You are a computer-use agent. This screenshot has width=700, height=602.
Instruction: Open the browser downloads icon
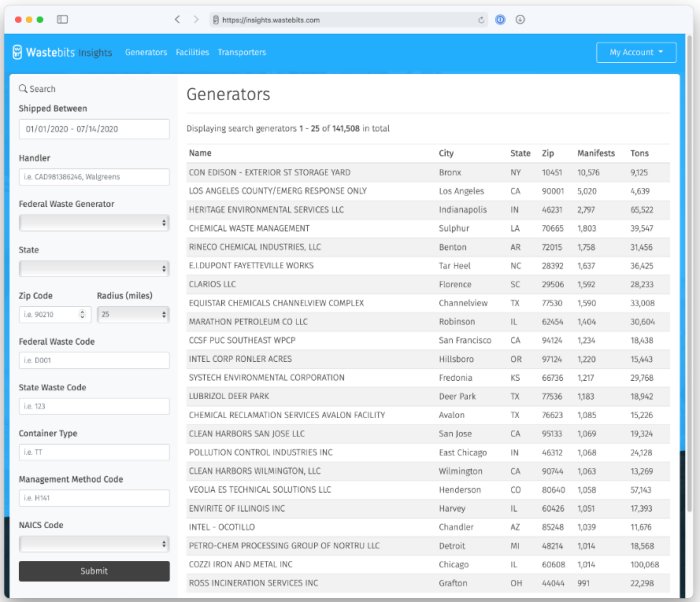(x=520, y=19)
